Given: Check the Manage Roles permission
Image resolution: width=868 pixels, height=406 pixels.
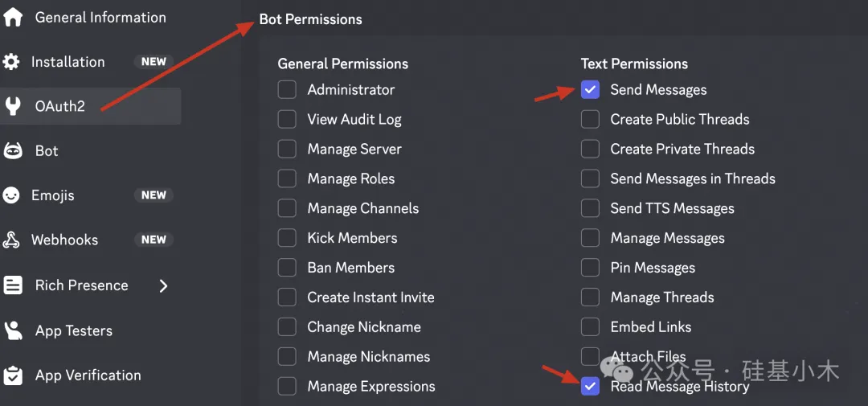Looking at the screenshot, I should [x=287, y=178].
